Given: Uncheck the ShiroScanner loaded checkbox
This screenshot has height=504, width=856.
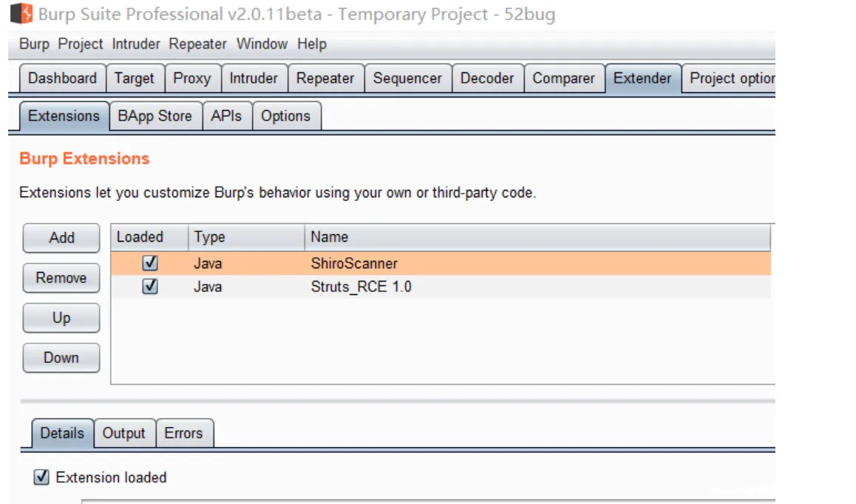Looking at the screenshot, I should pyautogui.click(x=150, y=263).
